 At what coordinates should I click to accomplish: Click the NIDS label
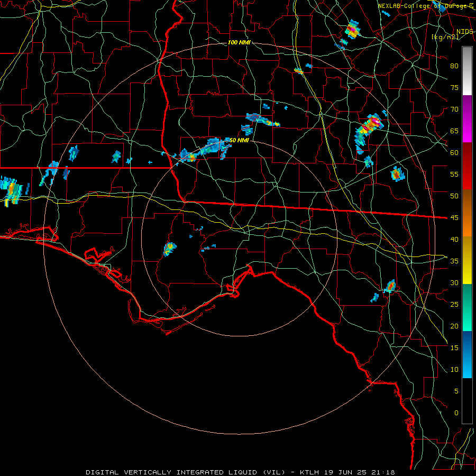click(465, 32)
